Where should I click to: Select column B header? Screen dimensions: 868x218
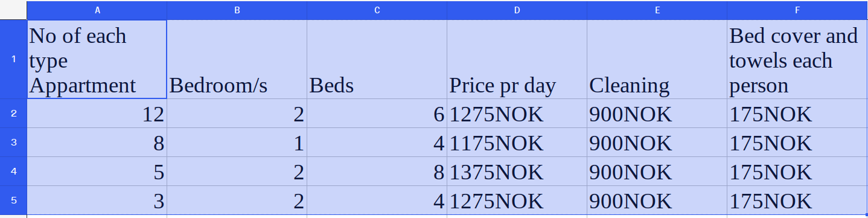pos(237,10)
